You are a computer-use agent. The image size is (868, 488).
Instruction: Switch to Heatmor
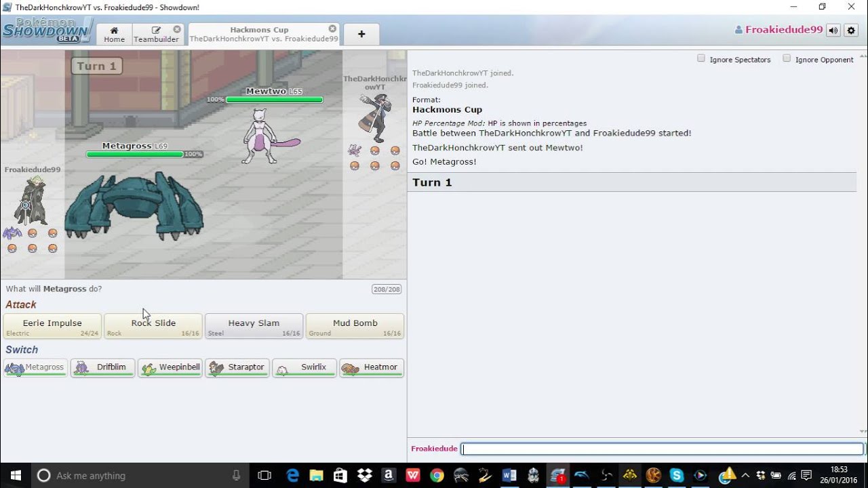372,368
